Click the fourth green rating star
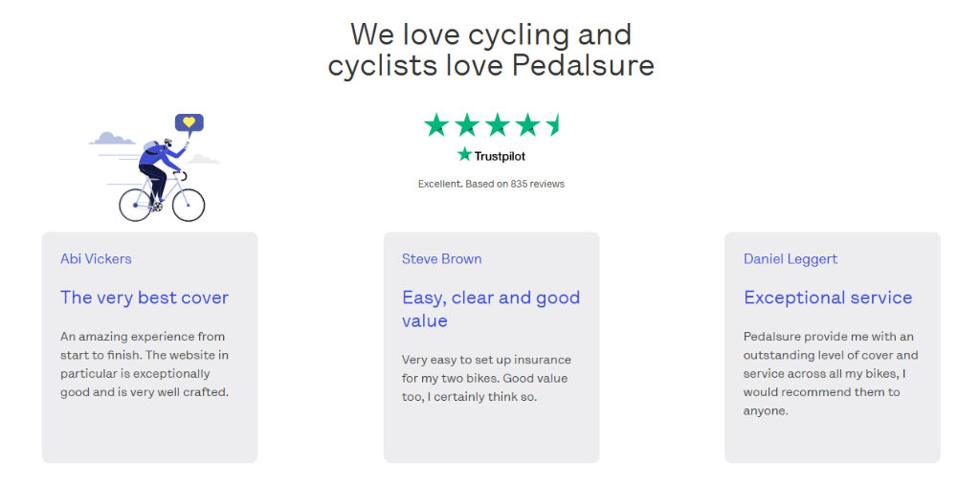Screen dimensions: 980x486 528,124
